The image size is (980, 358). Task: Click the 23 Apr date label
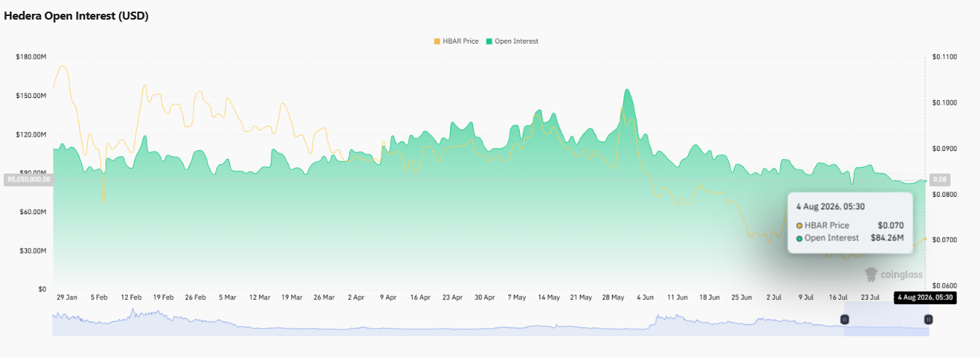point(452,298)
